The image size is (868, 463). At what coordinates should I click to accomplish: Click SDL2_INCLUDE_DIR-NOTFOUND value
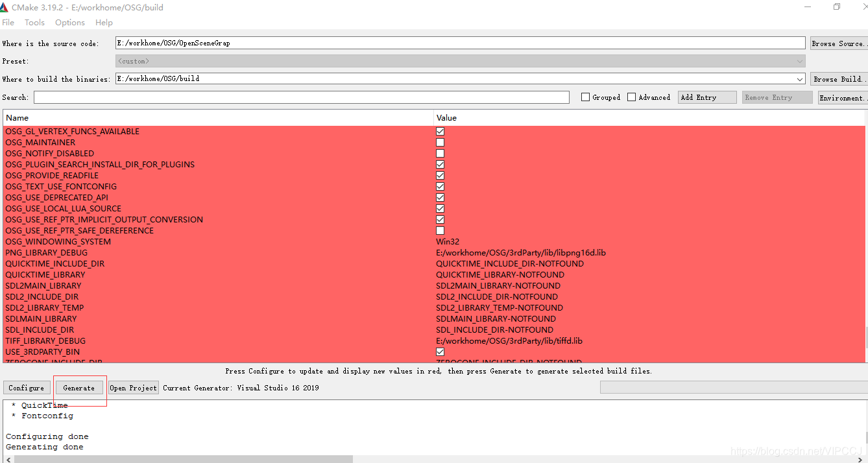click(497, 297)
